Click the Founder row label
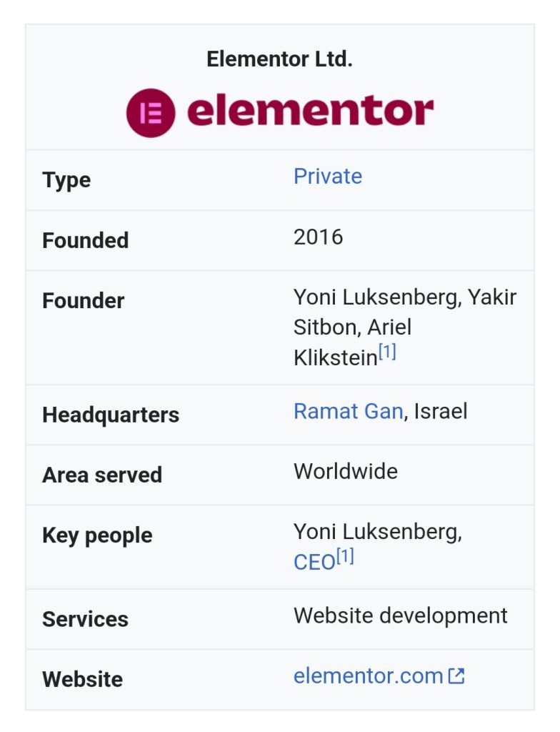 click(83, 301)
